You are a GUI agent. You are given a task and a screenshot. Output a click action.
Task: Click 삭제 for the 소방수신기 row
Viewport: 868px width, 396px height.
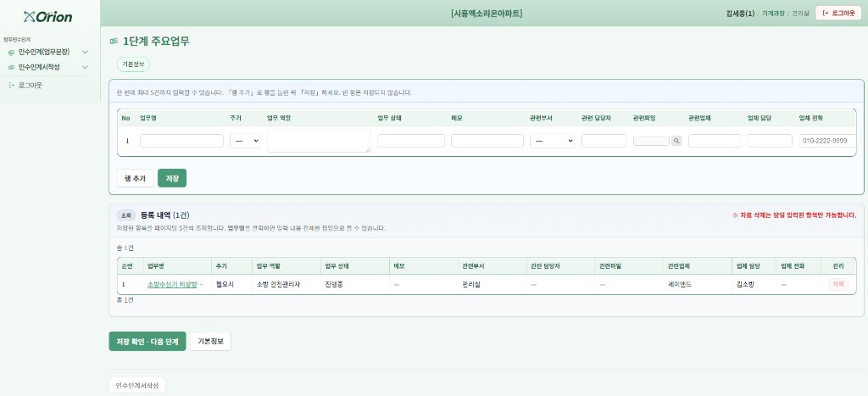tap(838, 284)
